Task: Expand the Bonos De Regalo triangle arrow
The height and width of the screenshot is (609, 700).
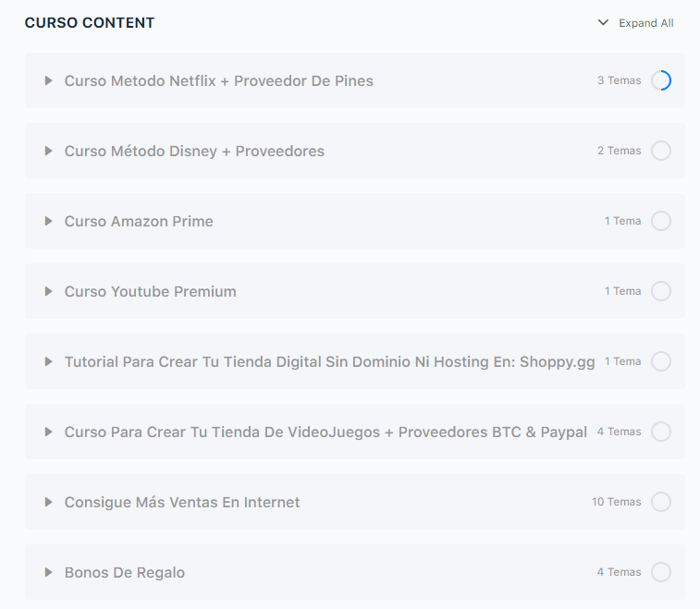Action: click(49, 572)
